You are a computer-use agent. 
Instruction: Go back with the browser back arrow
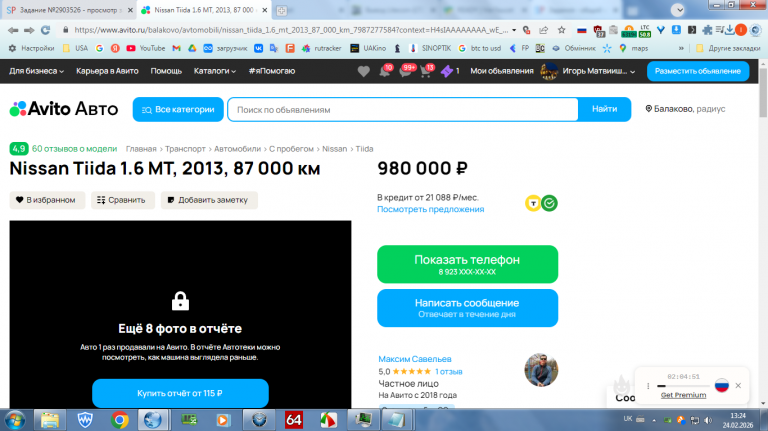pos(13,30)
